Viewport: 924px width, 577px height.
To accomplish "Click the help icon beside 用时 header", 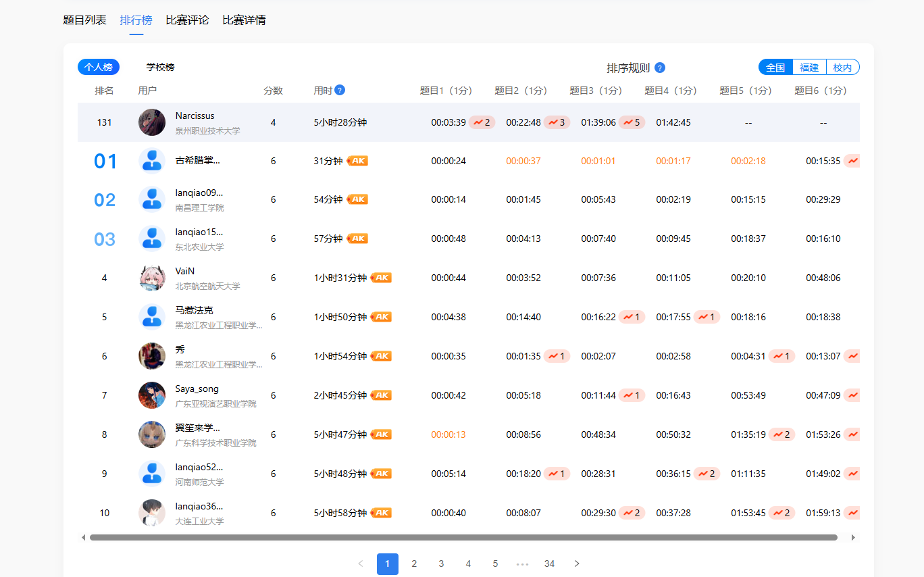I will pos(340,90).
